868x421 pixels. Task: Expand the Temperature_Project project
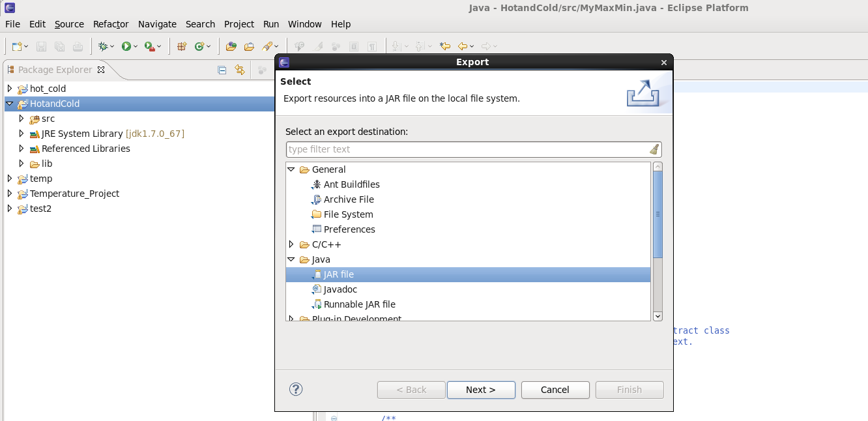click(x=9, y=194)
